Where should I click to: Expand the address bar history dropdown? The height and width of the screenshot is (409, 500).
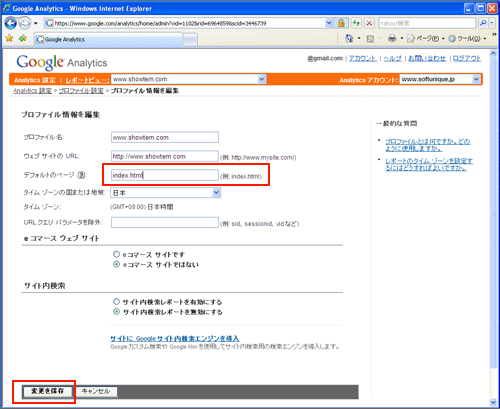(329, 23)
